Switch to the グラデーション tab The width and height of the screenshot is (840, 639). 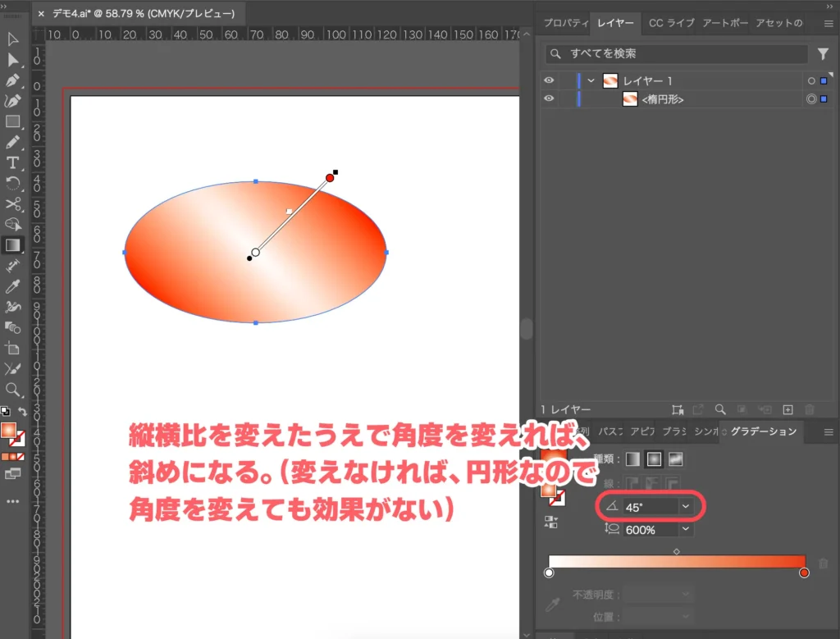point(762,431)
